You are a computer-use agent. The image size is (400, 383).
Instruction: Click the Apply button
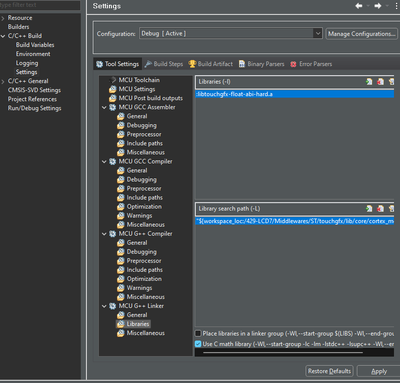(379, 371)
